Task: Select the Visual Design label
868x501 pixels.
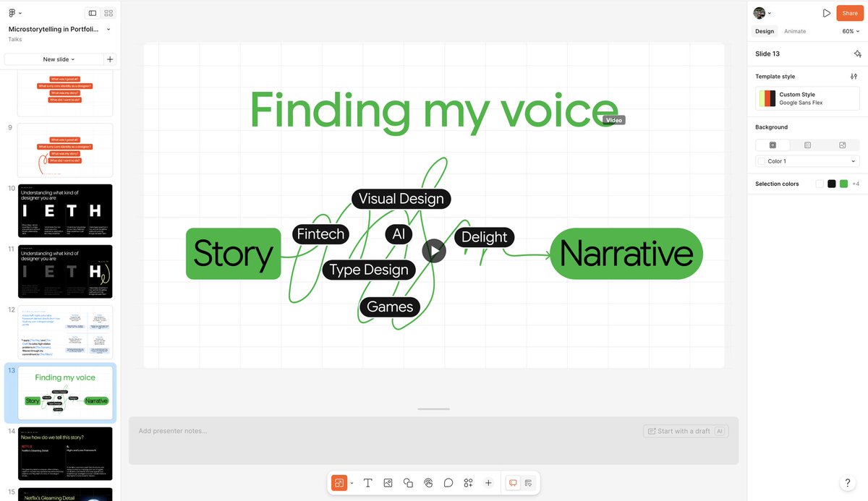Action: click(401, 199)
